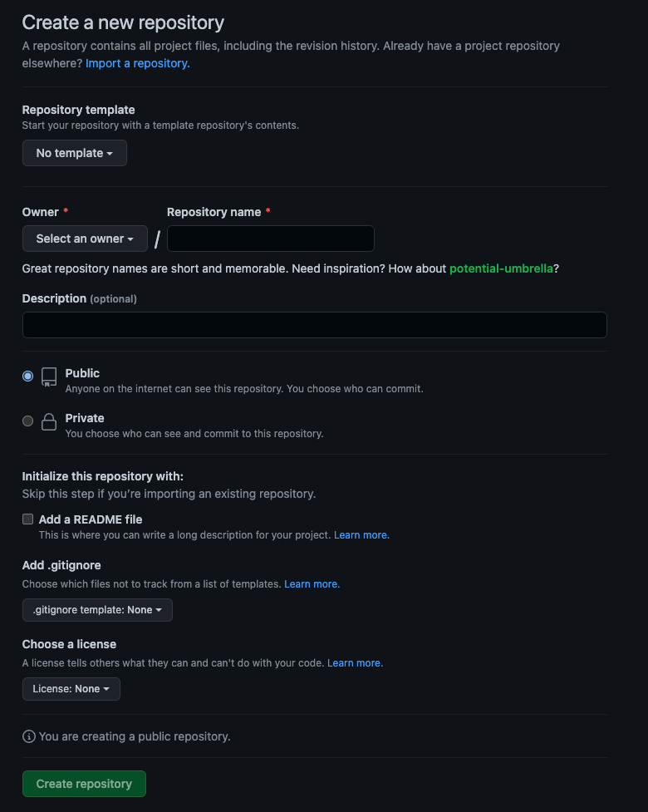Open README Learn more link
This screenshot has height=812, width=648.
point(361,535)
